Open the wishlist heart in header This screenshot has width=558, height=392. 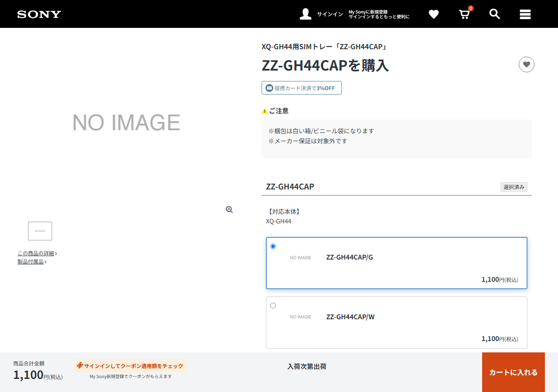tap(434, 14)
